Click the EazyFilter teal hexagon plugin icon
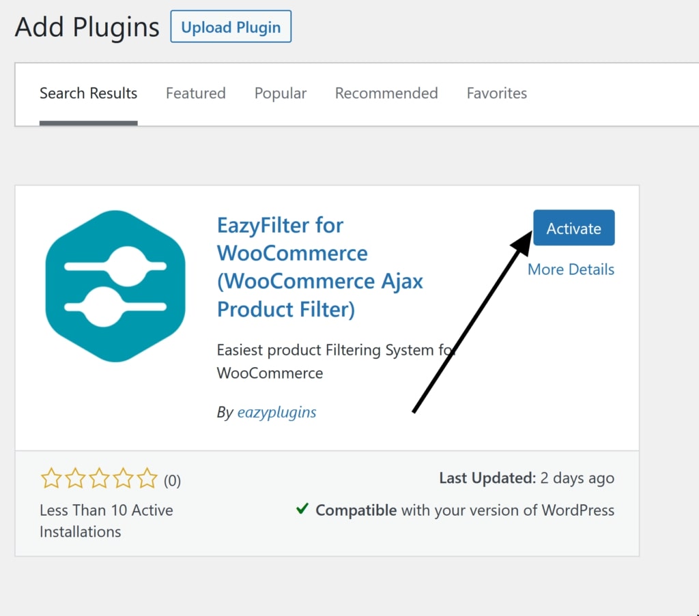 115,286
